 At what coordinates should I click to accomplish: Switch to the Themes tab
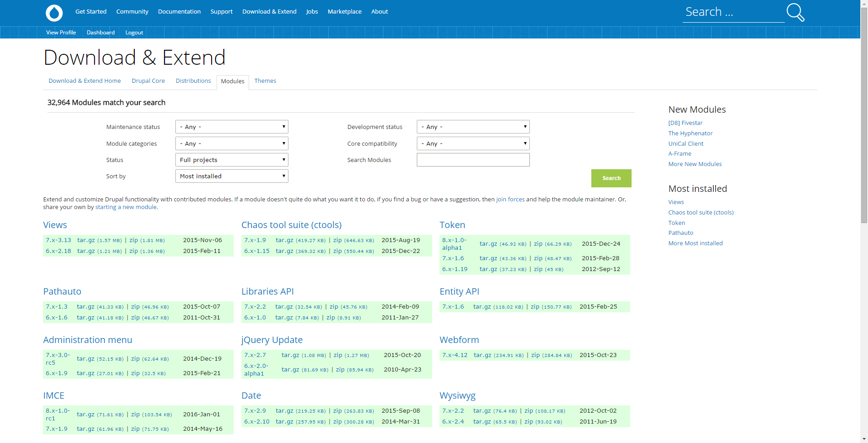click(x=265, y=81)
